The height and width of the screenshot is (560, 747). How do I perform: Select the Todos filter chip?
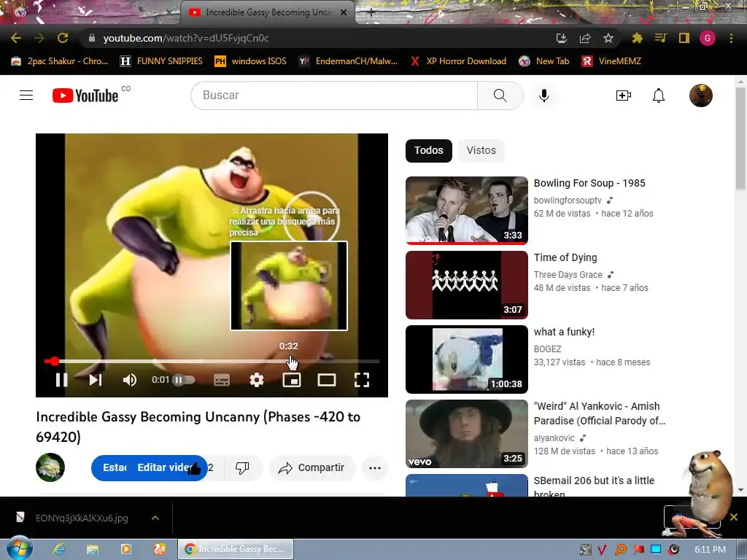(429, 150)
